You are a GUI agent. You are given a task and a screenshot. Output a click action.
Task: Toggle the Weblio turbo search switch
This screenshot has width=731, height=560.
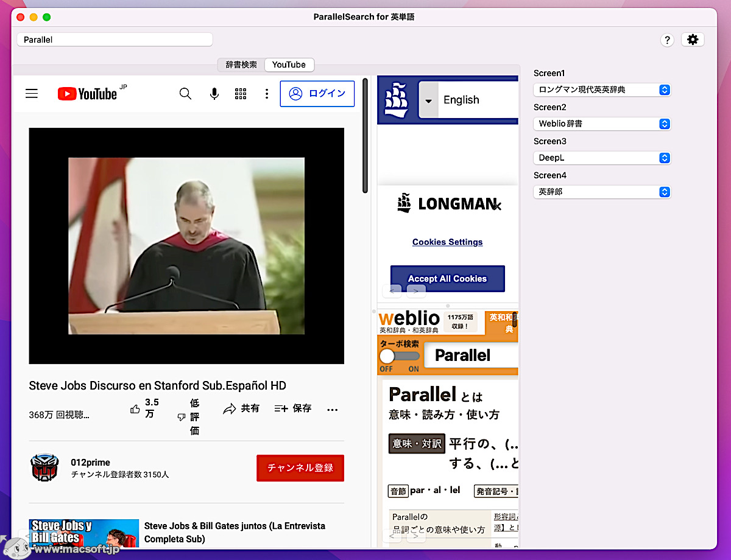pos(398,356)
